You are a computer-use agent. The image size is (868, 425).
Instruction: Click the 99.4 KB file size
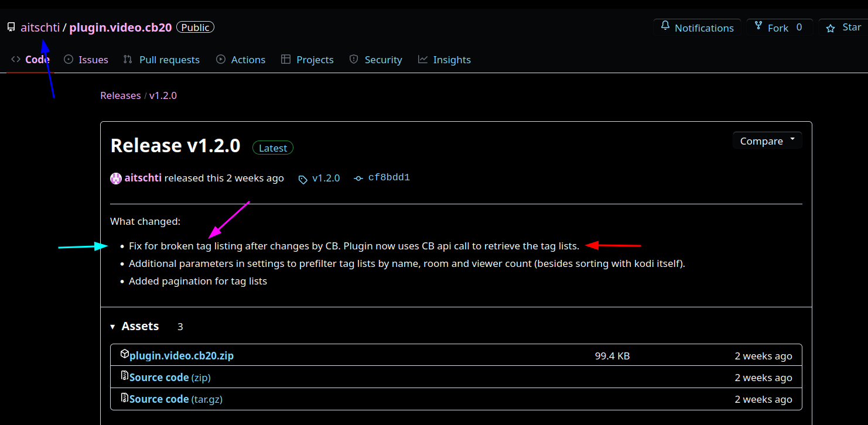[612, 356]
